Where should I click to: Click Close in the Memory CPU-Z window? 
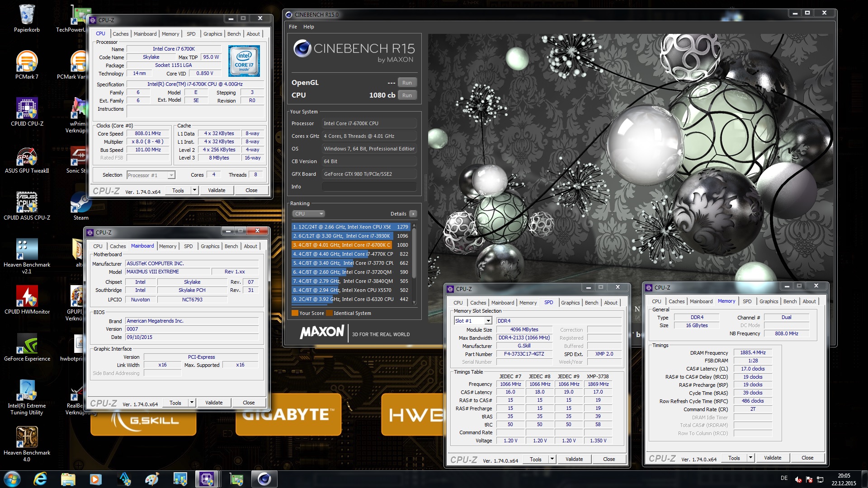coord(807,458)
